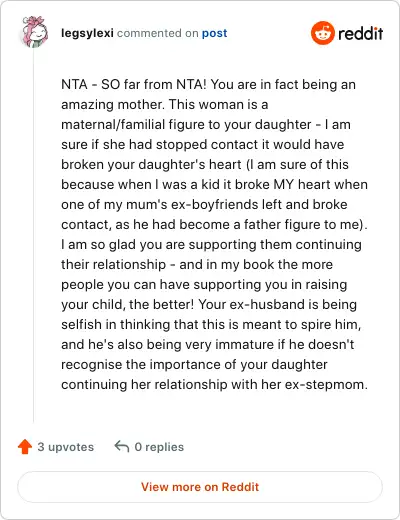The width and height of the screenshot is (400, 520).
Task: Click the legsylexi pink-haired avatar
Action: (x=35, y=32)
